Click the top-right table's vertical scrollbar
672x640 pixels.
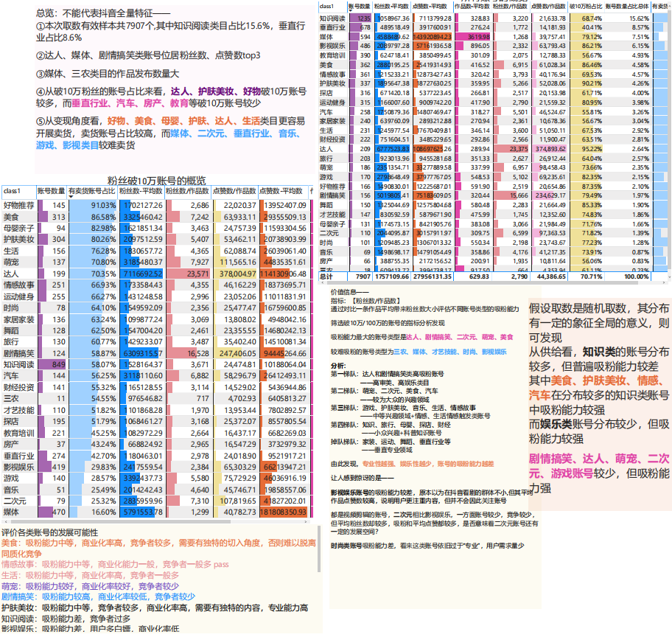[670, 142]
